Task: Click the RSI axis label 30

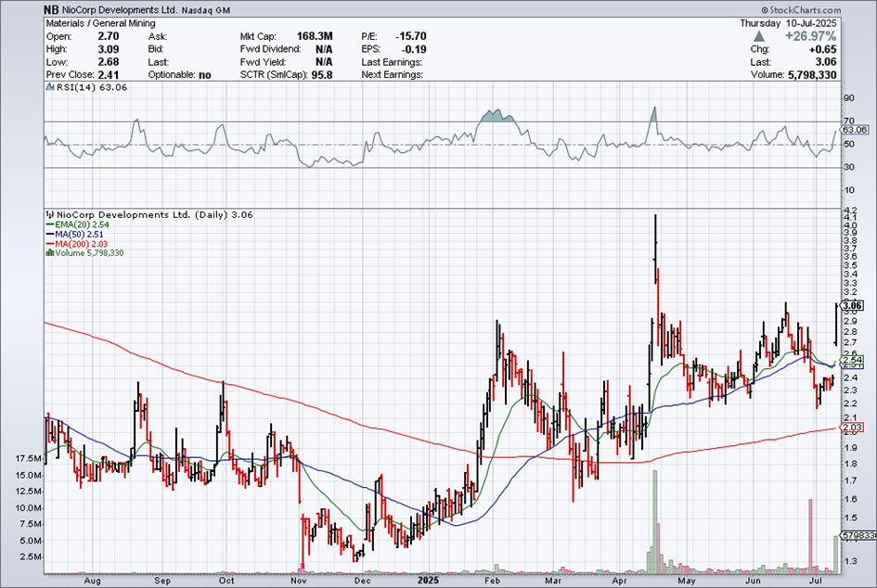Action: coord(849,167)
